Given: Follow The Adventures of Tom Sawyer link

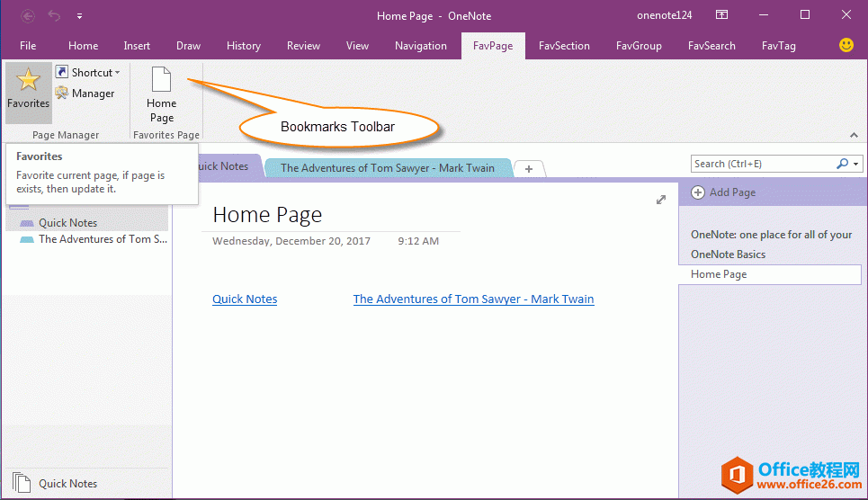Looking at the screenshot, I should point(473,299).
